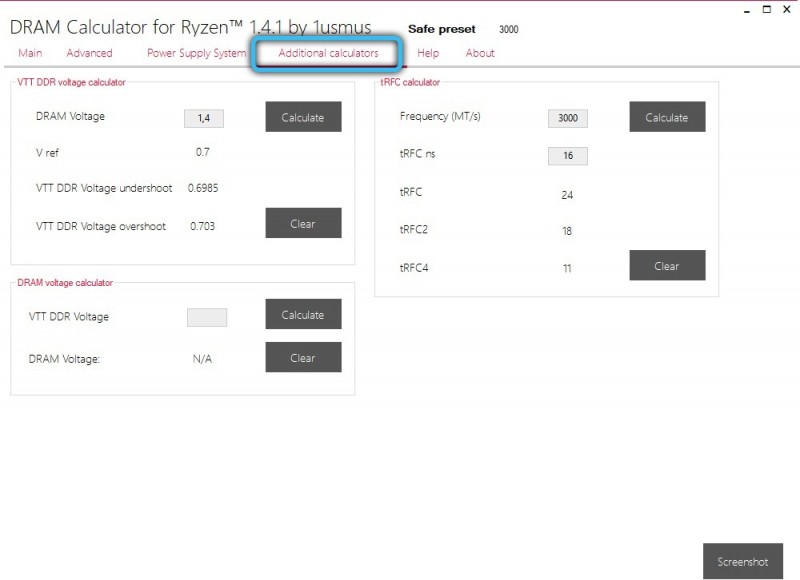Viewport: 800px width, 580px height.
Task: Clear the tRFC calculator results
Action: point(667,265)
